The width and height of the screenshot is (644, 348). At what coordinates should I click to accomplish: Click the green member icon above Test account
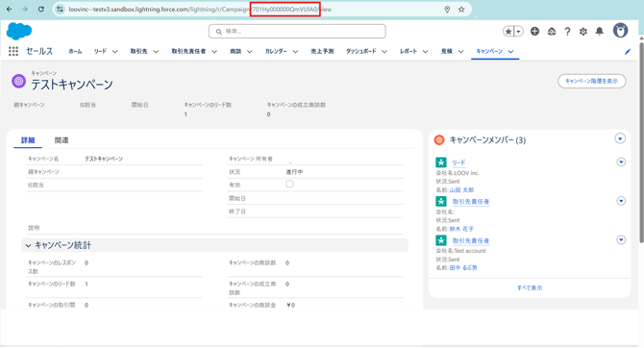click(440, 240)
